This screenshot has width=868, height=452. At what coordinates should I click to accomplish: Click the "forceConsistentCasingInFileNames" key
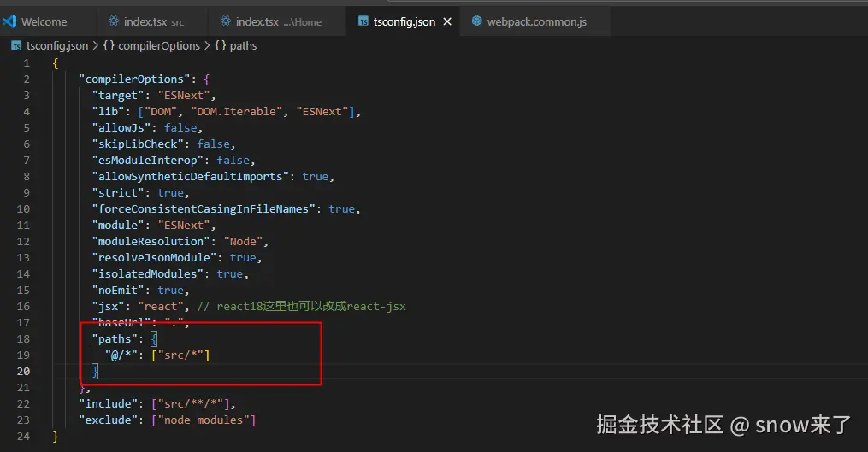pyautogui.click(x=204, y=208)
